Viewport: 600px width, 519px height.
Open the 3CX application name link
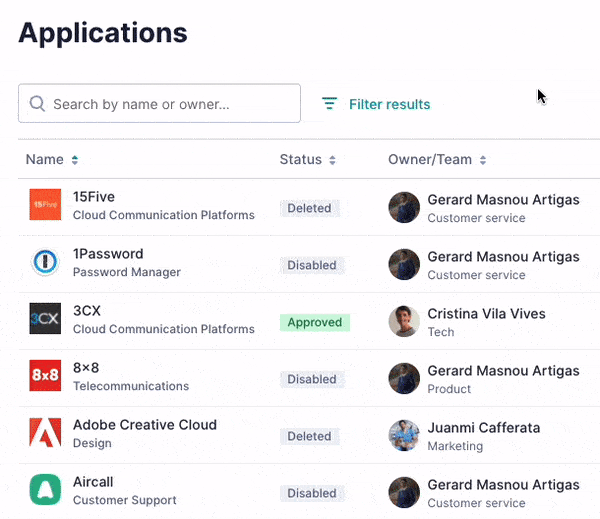(x=87, y=311)
